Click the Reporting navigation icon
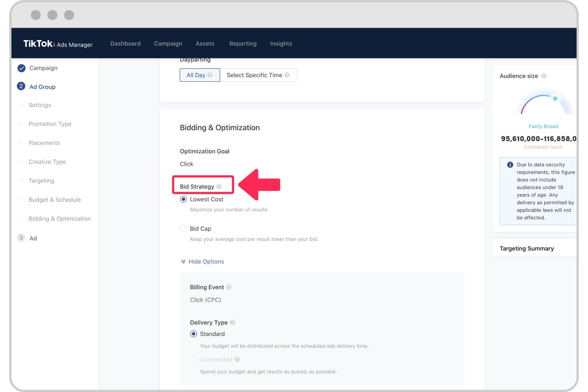The width and height of the screenshot is (588, 392). click(x=243, y=43)
